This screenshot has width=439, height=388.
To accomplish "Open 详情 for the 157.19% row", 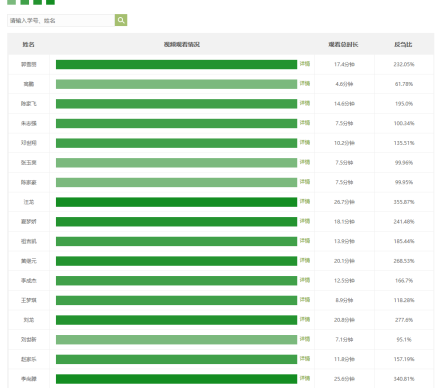I will 305,359.
